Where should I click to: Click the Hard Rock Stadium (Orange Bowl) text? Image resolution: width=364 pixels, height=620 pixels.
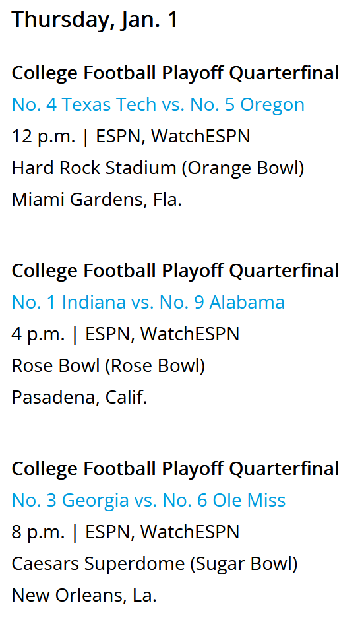(158, 168)
